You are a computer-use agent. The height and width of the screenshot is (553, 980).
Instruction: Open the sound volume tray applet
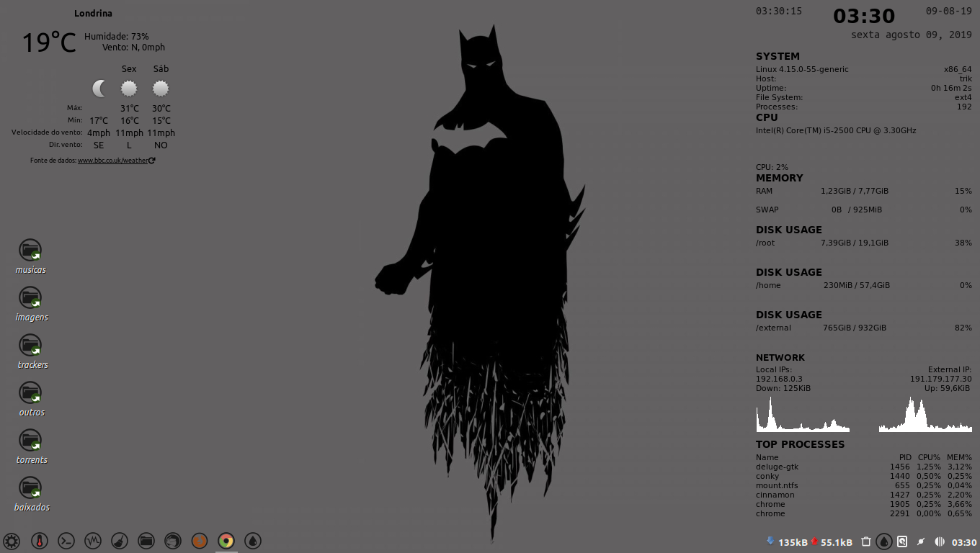[940, 542]
